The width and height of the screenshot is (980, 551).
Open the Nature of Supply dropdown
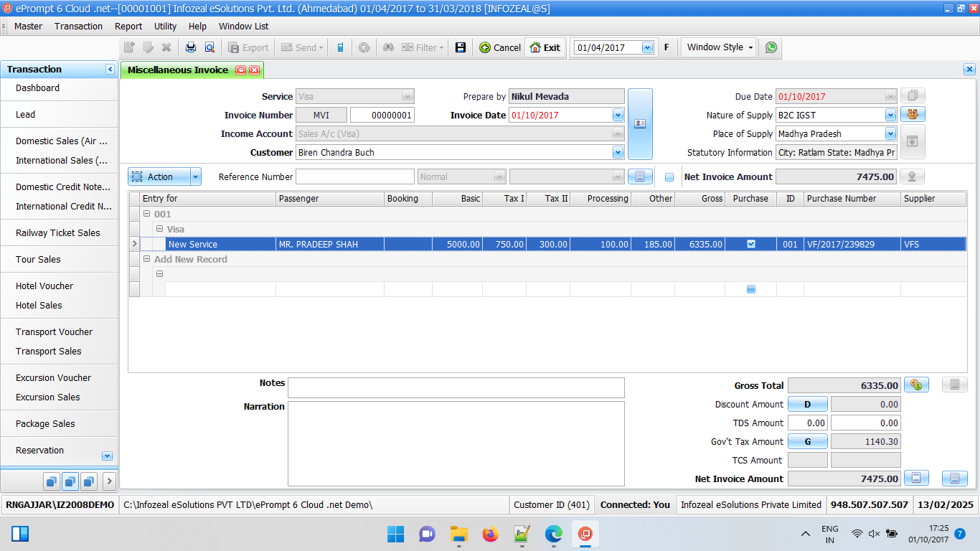(891, 115)
